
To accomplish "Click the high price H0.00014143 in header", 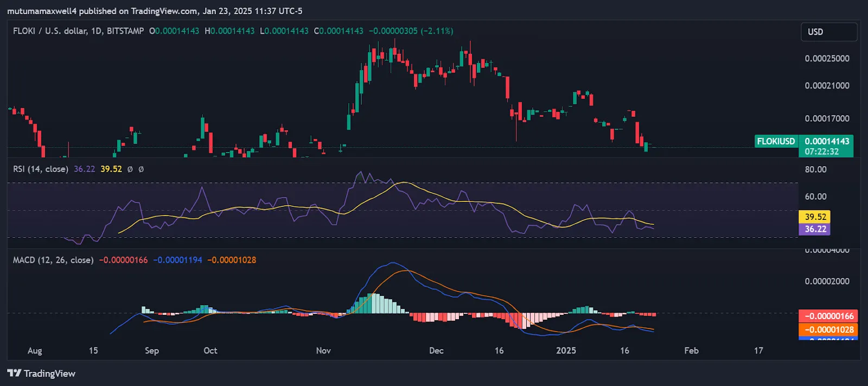I will click(229, 31).
